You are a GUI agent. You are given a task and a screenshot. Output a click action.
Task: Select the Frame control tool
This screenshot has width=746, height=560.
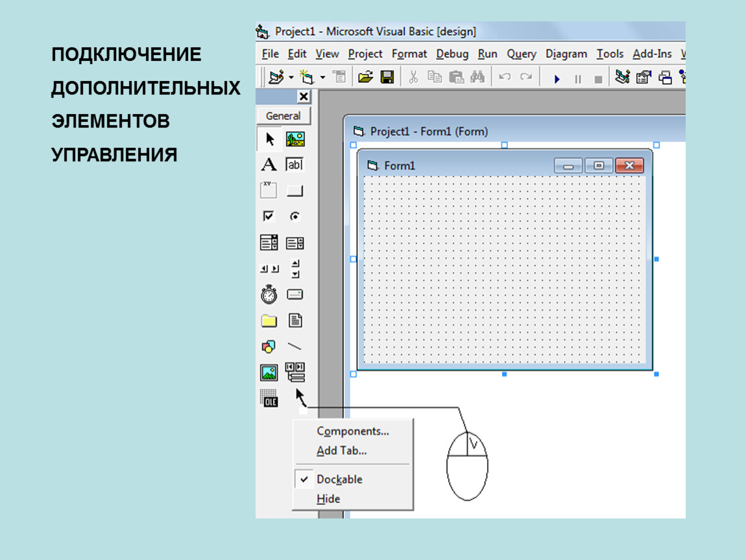coord(269,190)
